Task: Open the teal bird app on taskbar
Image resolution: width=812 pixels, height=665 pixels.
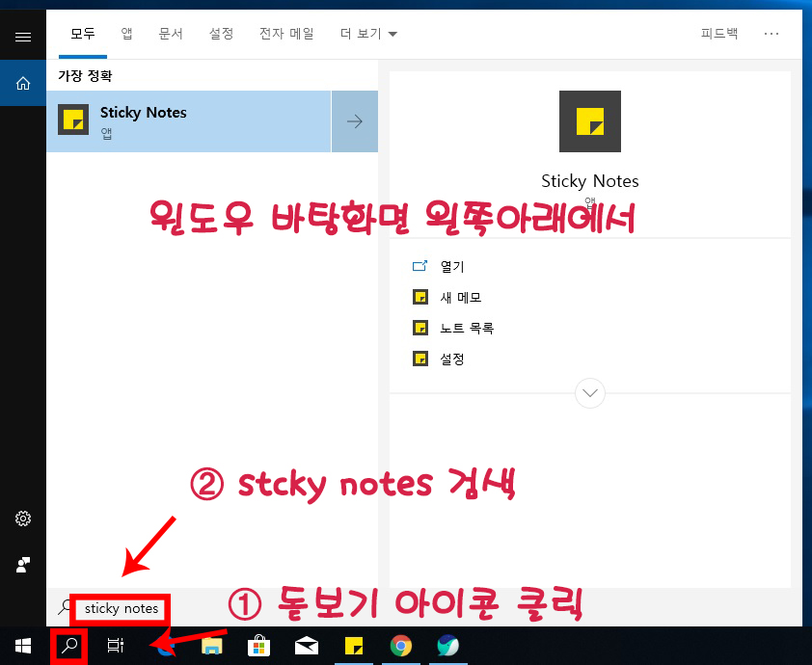Action: (x=447, y=646)
